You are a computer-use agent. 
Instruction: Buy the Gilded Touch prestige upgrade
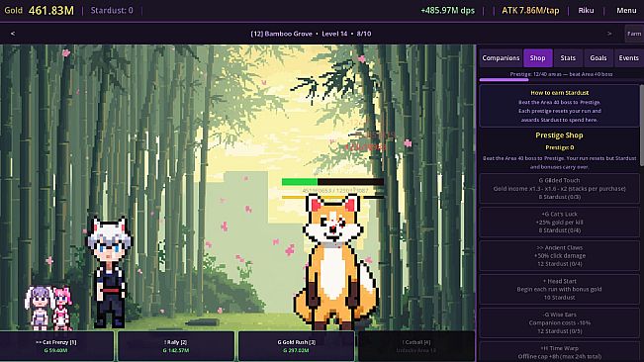pos(559,188)
